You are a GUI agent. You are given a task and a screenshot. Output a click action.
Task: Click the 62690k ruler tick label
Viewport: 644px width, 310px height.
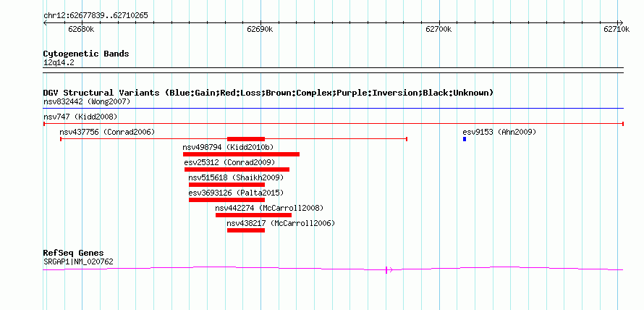click(260, 29)
